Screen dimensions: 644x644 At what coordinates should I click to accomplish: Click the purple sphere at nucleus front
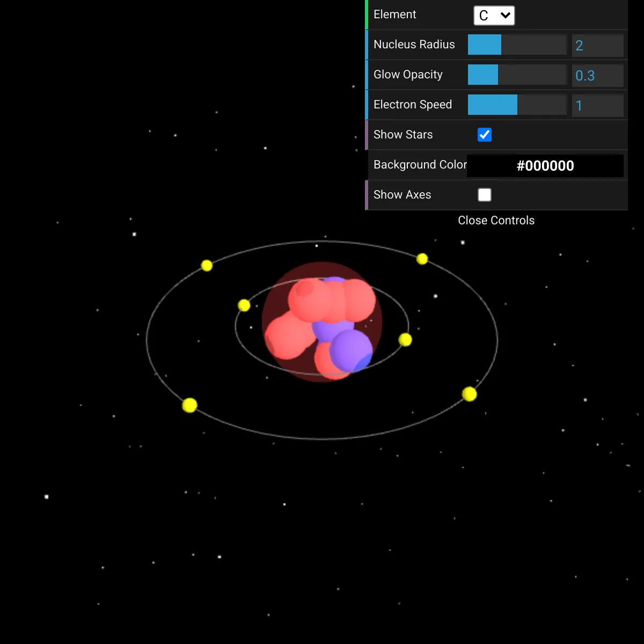click(x=350, y=350)
